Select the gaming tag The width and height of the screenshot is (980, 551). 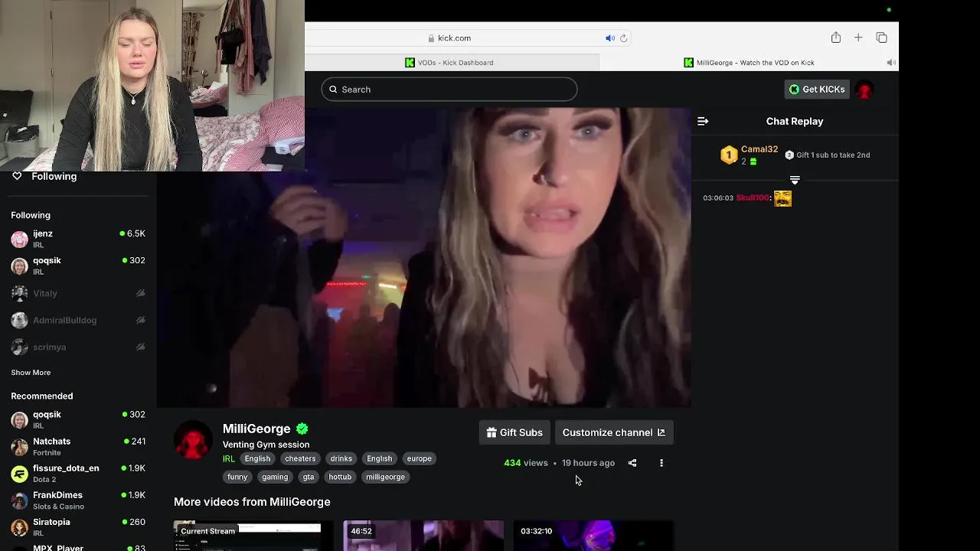pyautogui.click(x=275, y=477)
